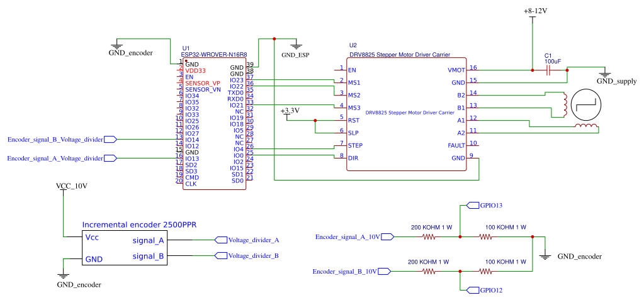Click the GPIO13 net port
The width and height of the screenshot is (644, 300).
[473, 205]
